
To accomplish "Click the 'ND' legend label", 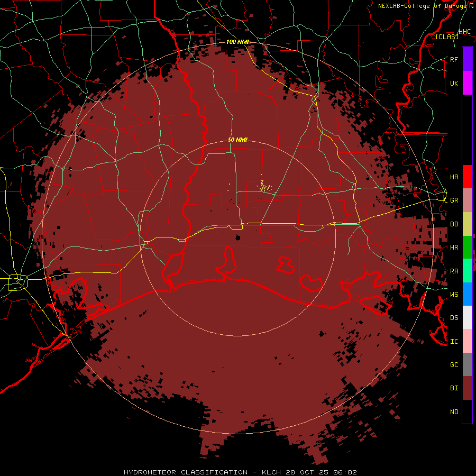I will coord(454,411).
